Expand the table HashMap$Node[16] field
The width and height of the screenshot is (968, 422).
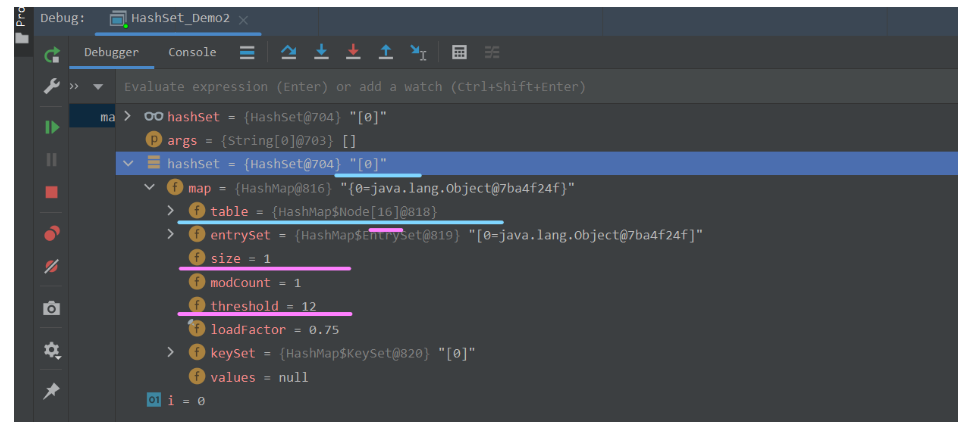pos(171,211)
